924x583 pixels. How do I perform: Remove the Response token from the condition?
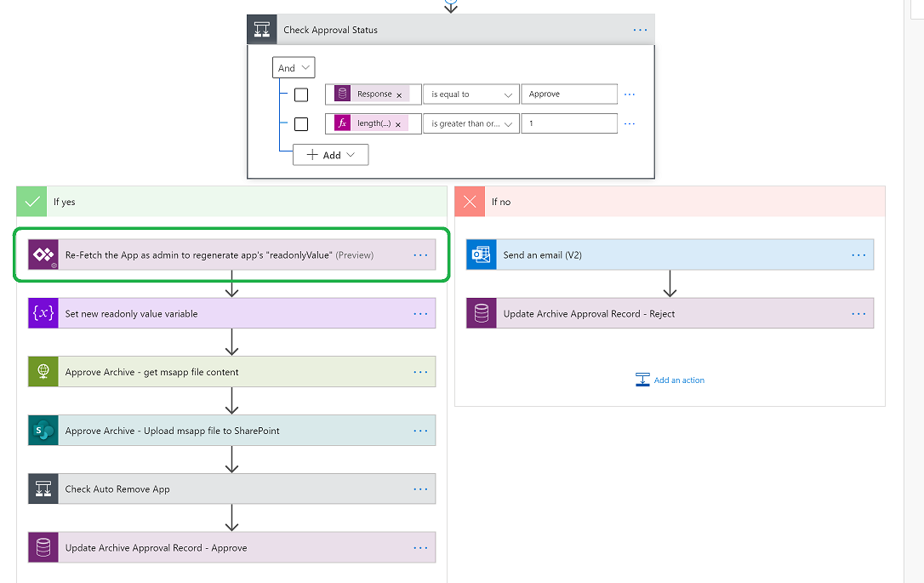[399, 95]
